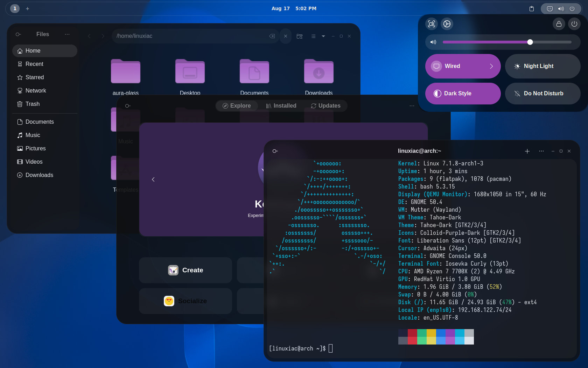Select workspace 1 in the top bar
This screenshot has width=588, height=368.
(15, 8)
